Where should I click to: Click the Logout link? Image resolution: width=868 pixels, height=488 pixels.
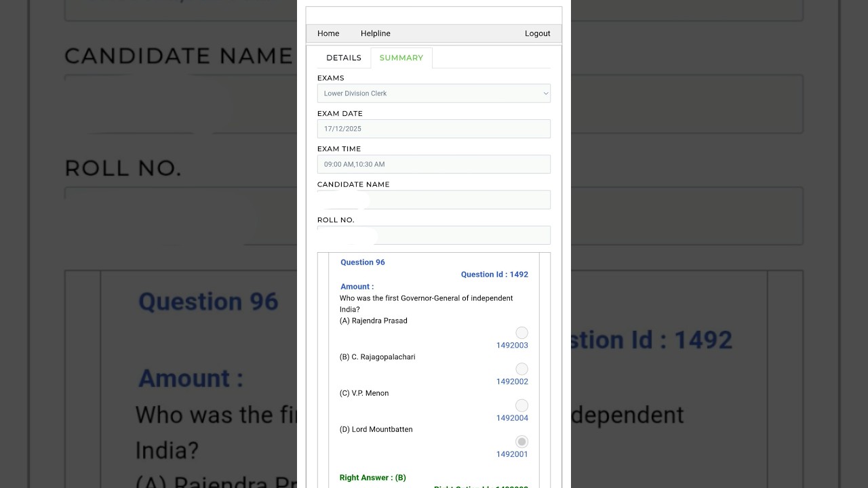(537, 33)
